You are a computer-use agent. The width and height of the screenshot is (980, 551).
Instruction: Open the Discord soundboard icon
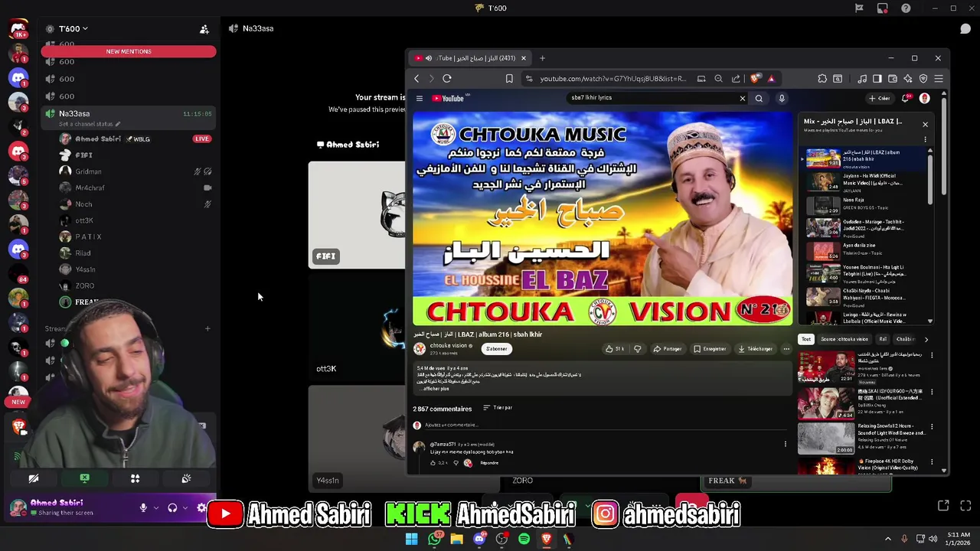pyautogui.click(x=186, y=478)
